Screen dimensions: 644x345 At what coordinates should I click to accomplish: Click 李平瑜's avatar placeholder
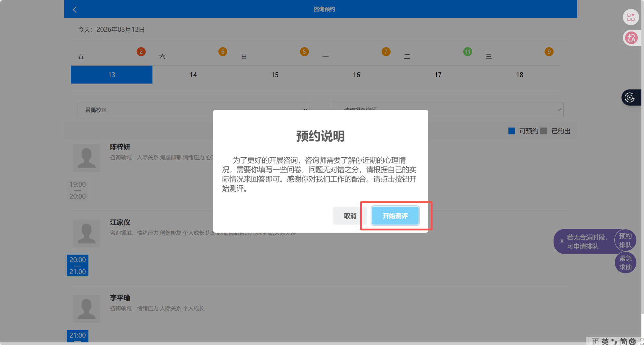[x=86, y=309]
